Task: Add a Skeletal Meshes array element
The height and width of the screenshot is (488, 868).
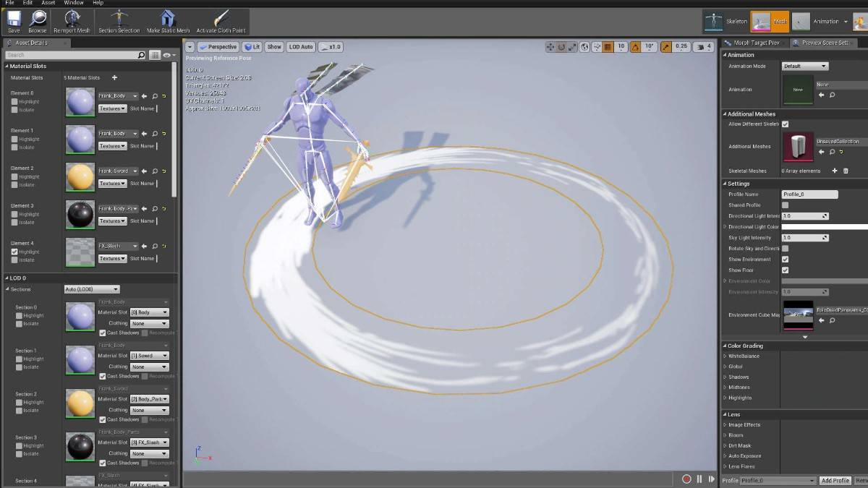Action: [835, 171]
